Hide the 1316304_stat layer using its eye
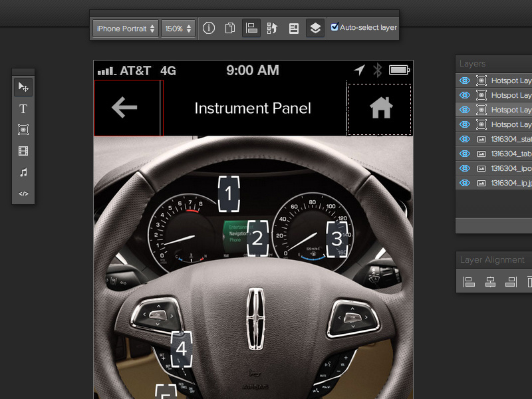Screen dimensions: 532x399 point(465,139)
